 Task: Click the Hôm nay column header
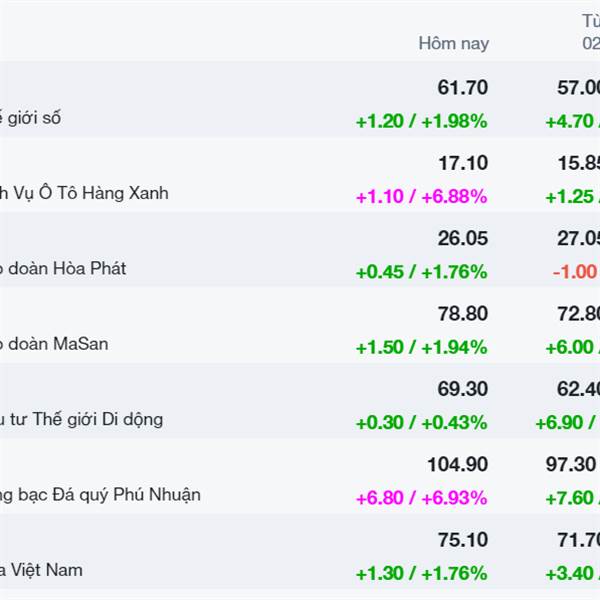point(453,44)
